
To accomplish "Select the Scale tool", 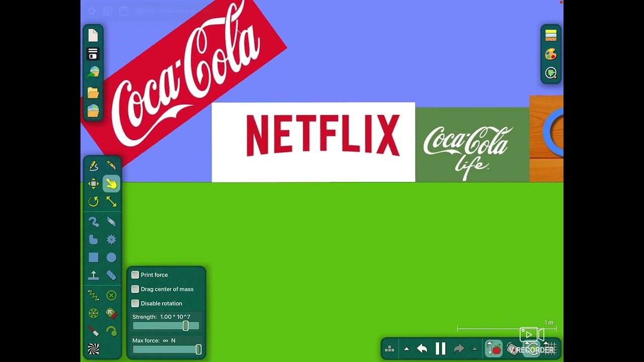I will coord(111,202).
